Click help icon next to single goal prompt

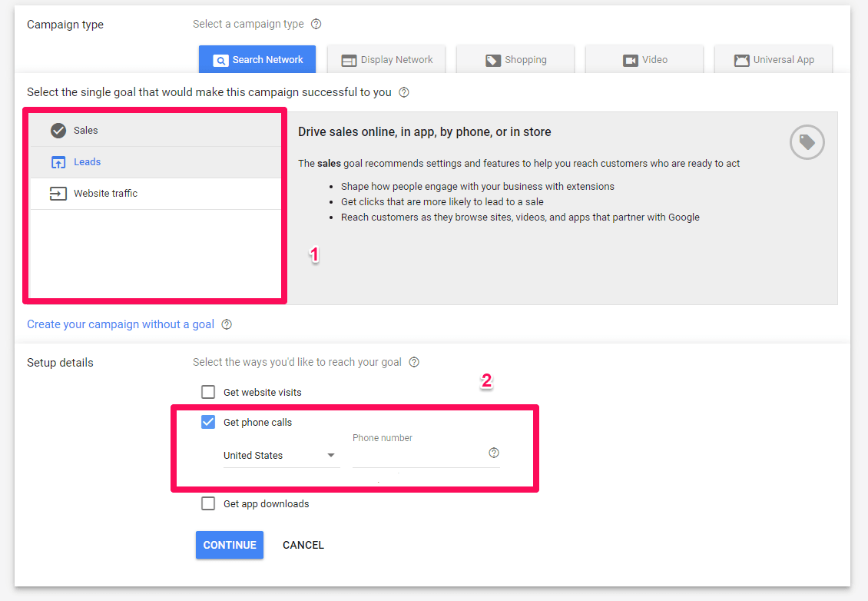(x=404, y=92)
